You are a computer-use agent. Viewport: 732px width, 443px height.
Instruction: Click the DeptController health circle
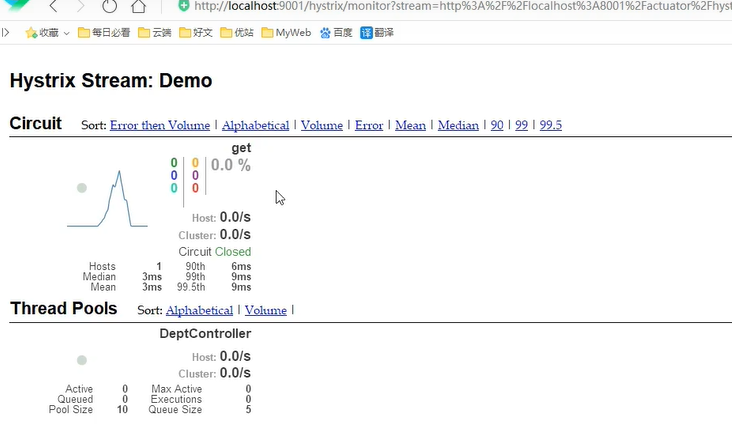82,360
